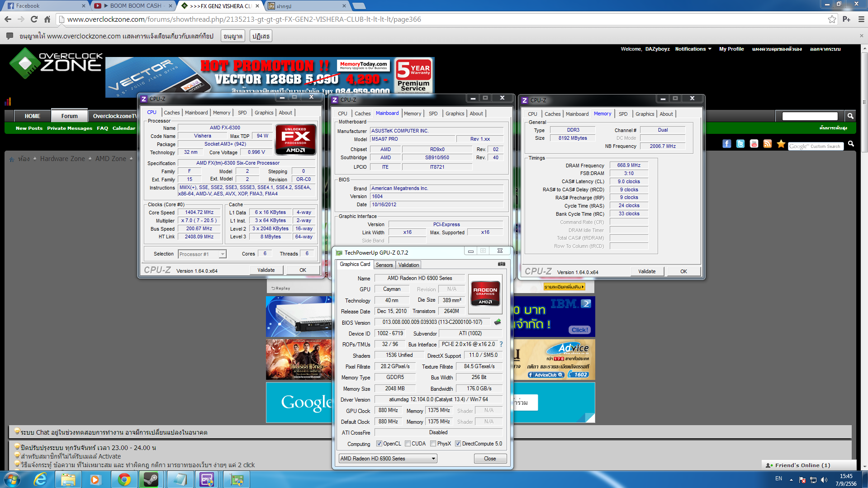Open the Private Messages link
Viewport: 868px width, 488px height.
pos(70,128)
